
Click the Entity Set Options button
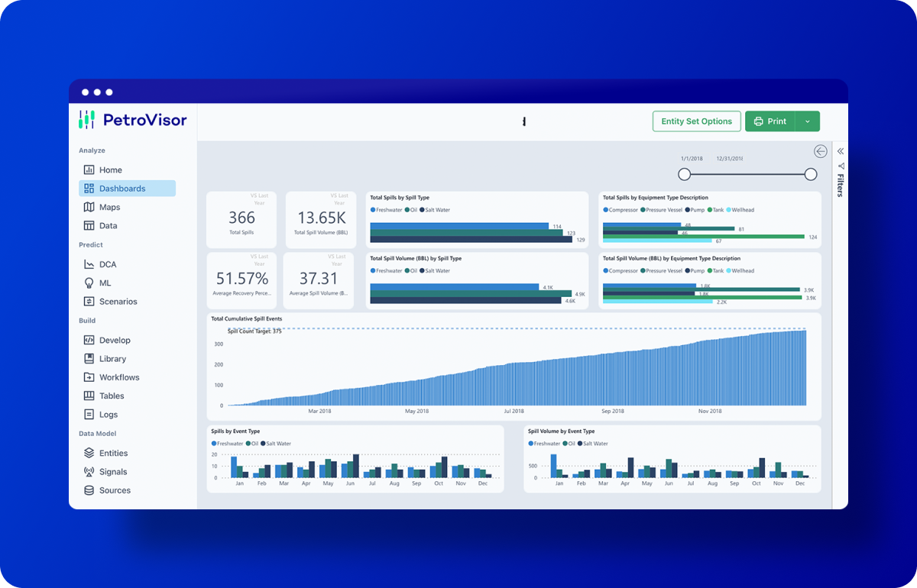(x=696, y=121)
